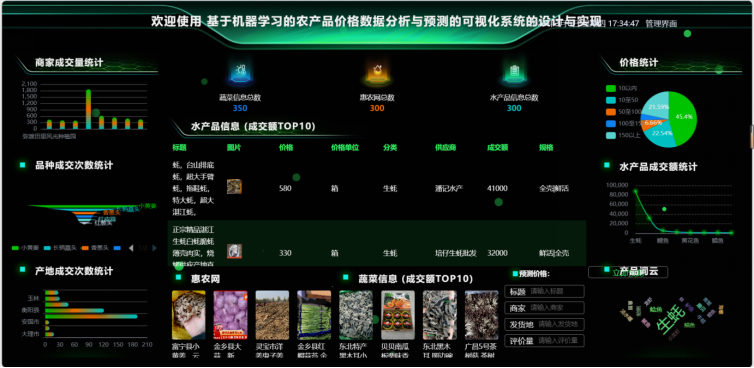Toggle the blue 100至150 pie legend item

624,123
